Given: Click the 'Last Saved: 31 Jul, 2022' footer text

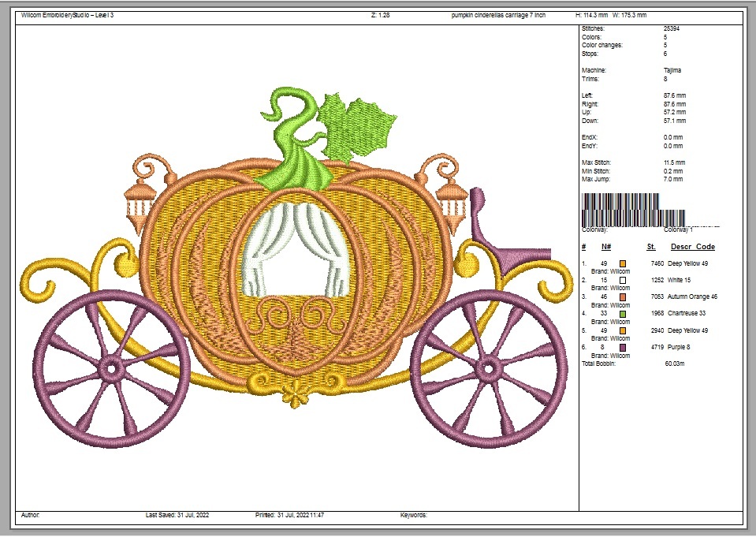Looking at the screenshot, I should pos(177,515).
